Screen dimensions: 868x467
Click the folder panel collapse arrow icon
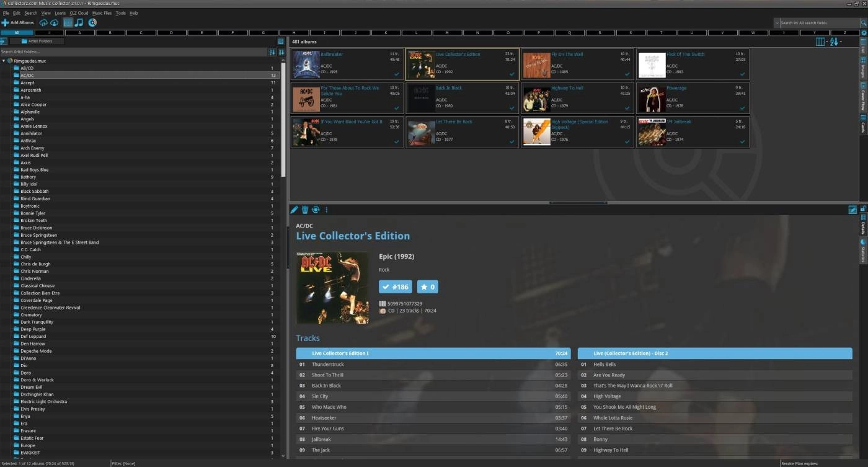3,41
